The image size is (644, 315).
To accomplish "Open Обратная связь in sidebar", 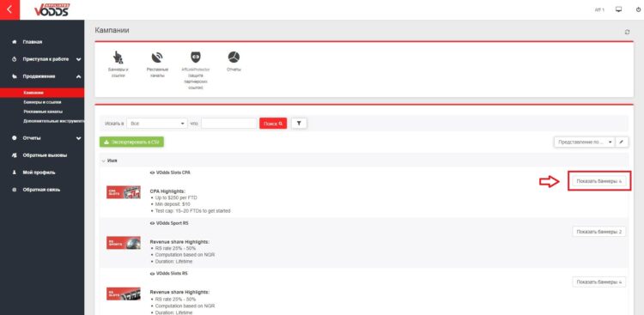I will click(42, 190).
